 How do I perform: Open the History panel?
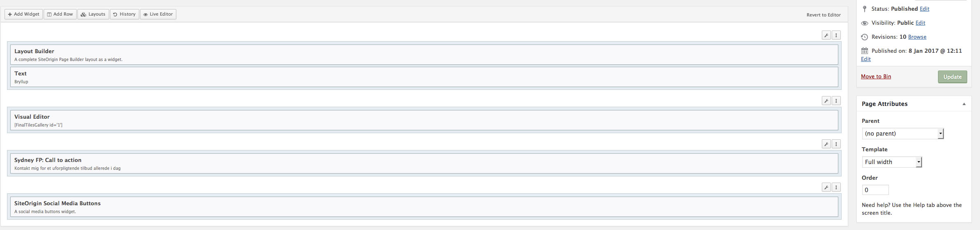tap(124, 14)
